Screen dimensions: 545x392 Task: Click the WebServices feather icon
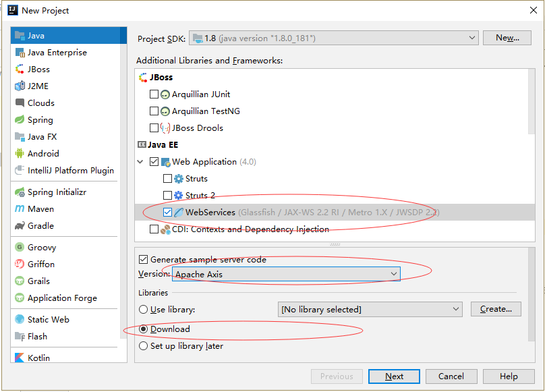(x=179, y=212)
